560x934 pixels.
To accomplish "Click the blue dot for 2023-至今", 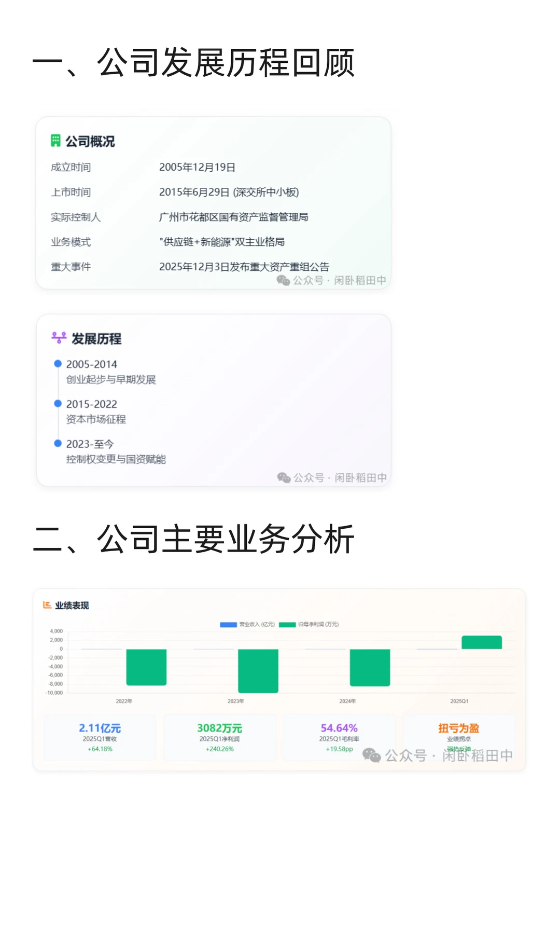I will (x=58, y=444).
